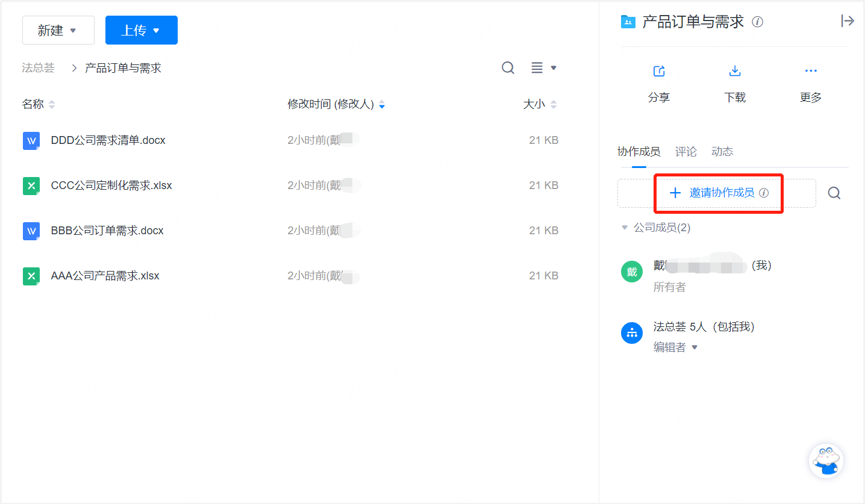Collapse the details panel with the arrow icon
Screen dimensions: 865x504
848,20
